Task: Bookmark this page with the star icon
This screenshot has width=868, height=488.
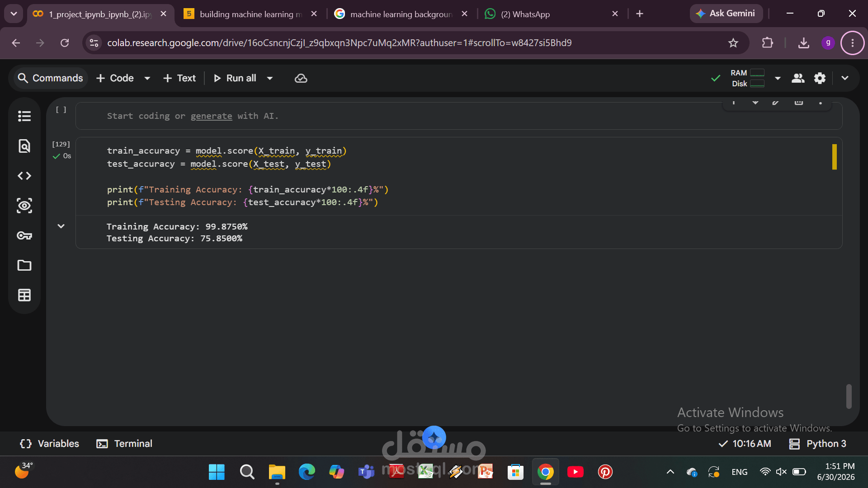Action: coord(733,43)
